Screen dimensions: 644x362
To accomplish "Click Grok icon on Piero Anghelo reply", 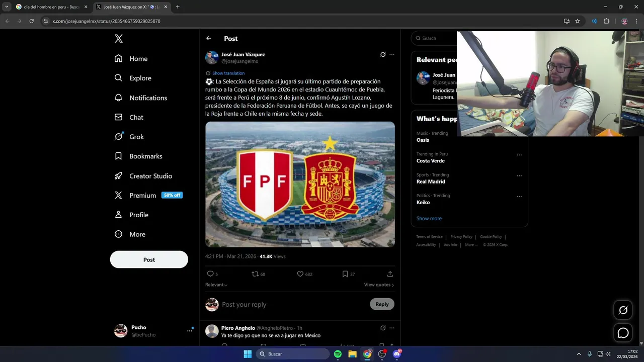I will point(383,328).
